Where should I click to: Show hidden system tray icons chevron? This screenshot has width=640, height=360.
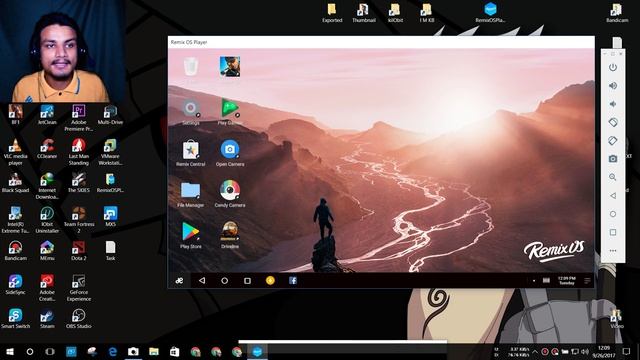coord(535,352)
